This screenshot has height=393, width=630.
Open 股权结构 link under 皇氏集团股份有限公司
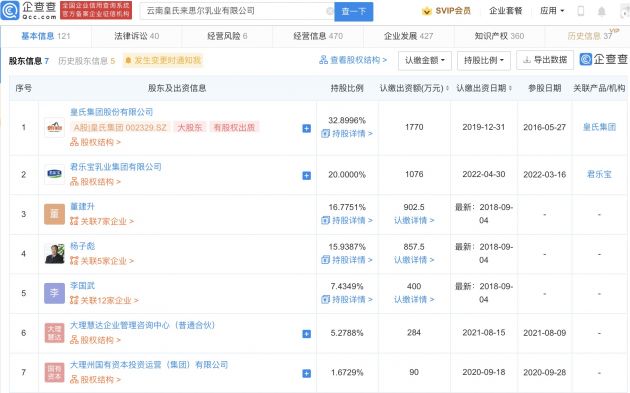click(95, 142)
